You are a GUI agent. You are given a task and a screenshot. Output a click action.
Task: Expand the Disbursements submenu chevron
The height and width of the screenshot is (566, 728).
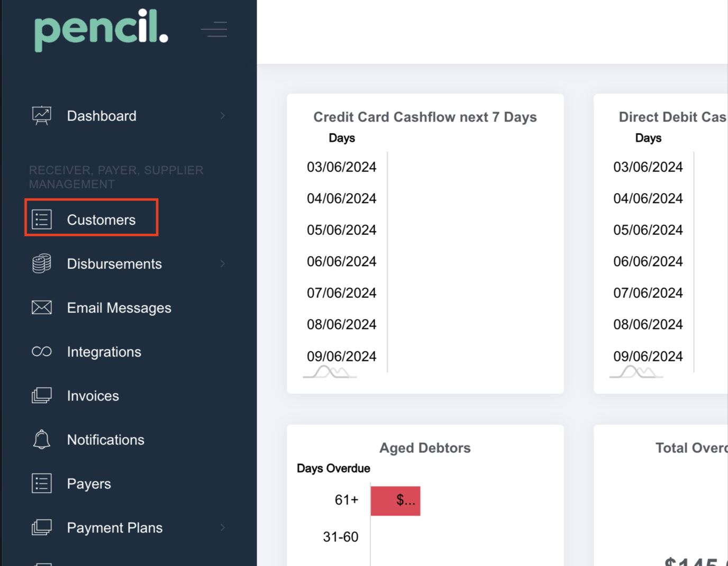[223, 263]
